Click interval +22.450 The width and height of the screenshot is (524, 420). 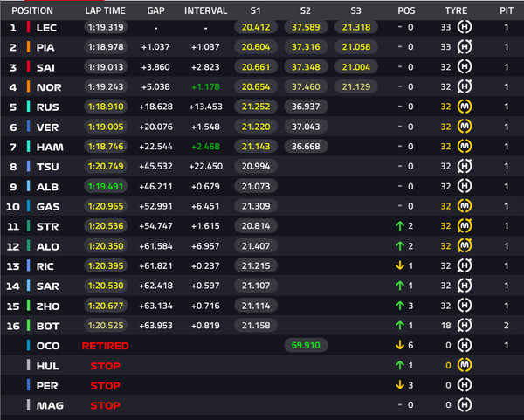[205, 166]
